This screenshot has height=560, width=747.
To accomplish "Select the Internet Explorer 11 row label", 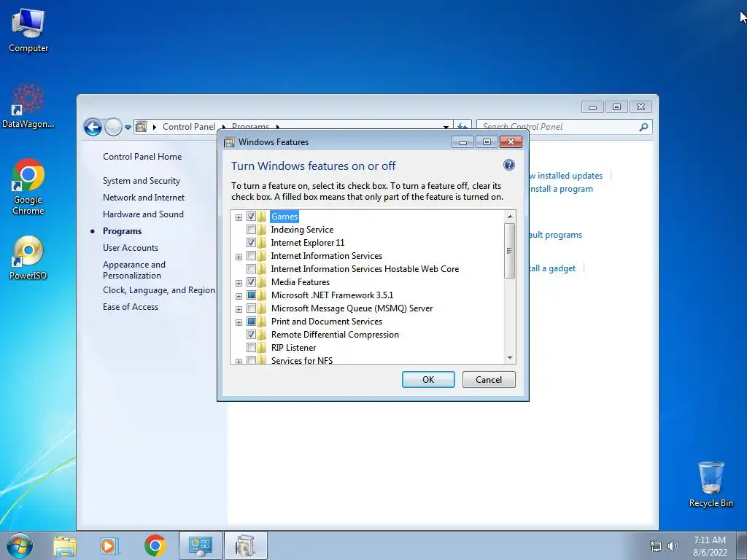I will pos(308,242).
